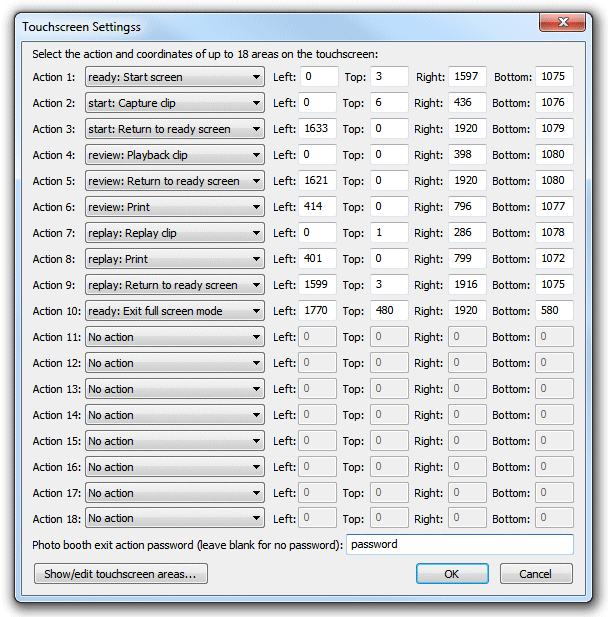Screen dimensions: 608x617
Task: Click Action 5 Bottom field showing 1080
Action: click(x=554, y=180)
